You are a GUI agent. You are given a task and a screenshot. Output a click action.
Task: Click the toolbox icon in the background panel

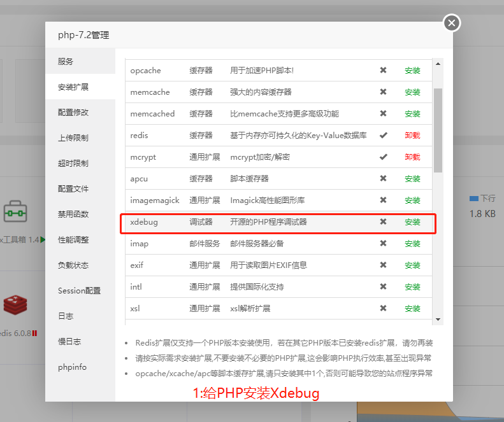15,211
